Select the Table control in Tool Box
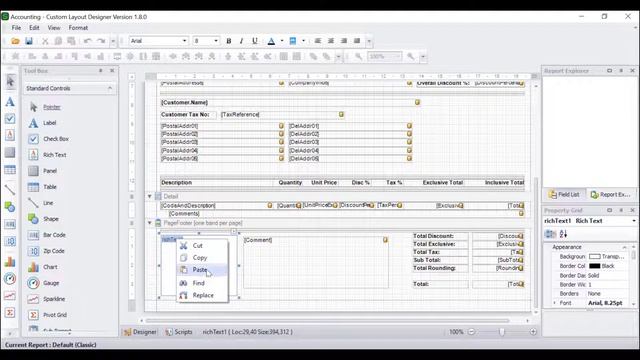This screenshot has height=360, width=640. (x=50, y=187)
